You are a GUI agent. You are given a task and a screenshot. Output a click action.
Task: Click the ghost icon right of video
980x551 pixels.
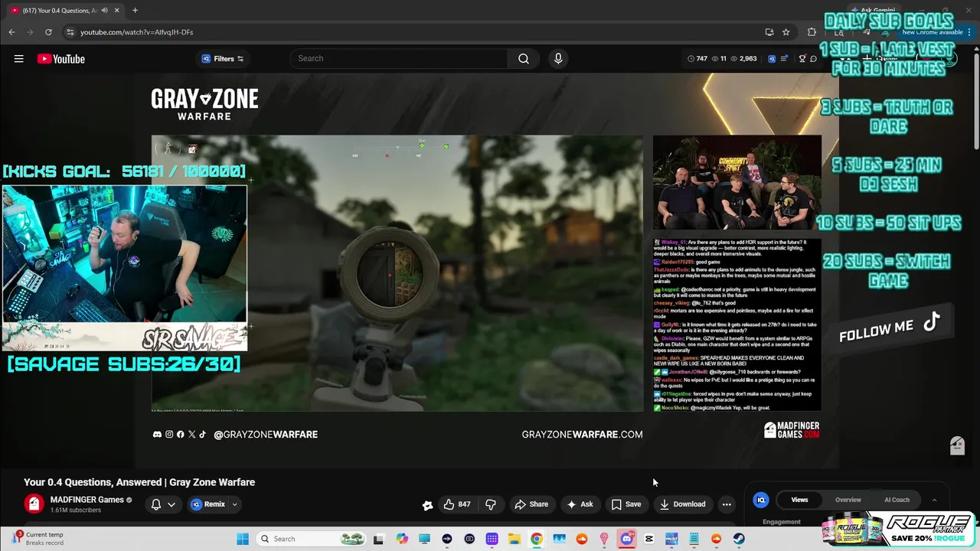pyautogui.click(x=957, y=445)
